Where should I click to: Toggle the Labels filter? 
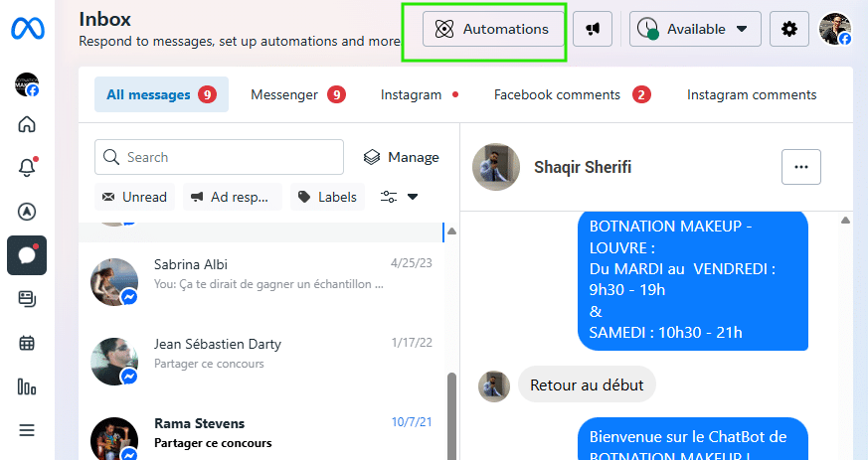click(x=327, y=197)
